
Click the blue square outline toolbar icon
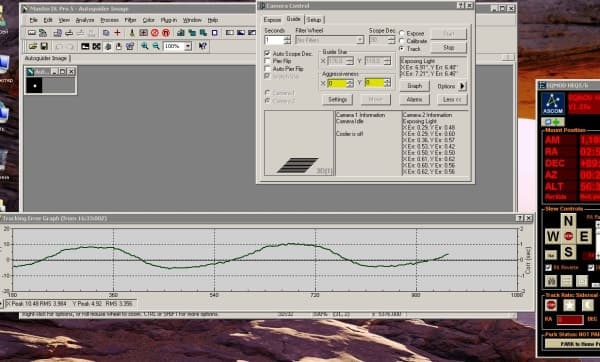215,33
